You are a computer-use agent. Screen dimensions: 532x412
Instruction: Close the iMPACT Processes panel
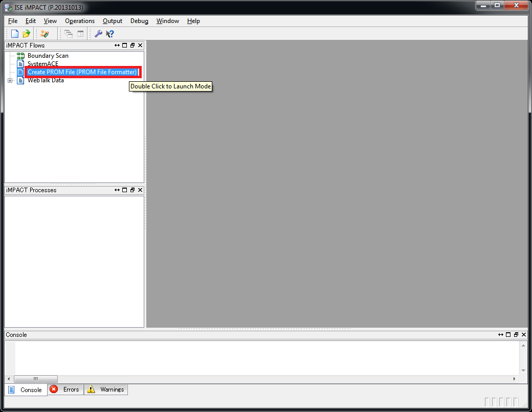coord(140,190)
